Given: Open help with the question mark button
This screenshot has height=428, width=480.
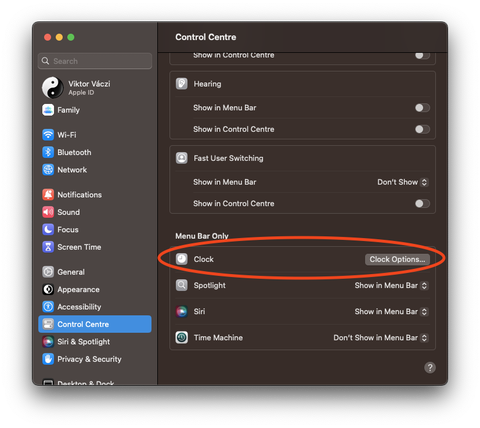Looking at the screenshot, I should 430,368.
